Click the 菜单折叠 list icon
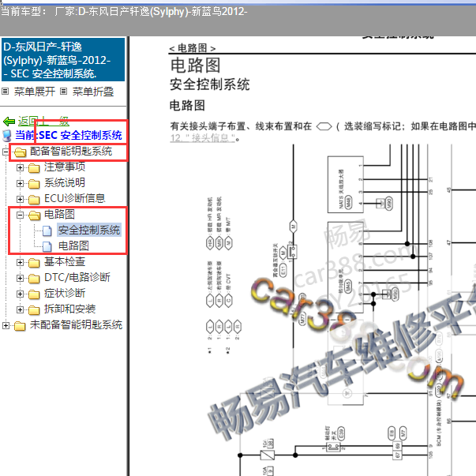 63,91
